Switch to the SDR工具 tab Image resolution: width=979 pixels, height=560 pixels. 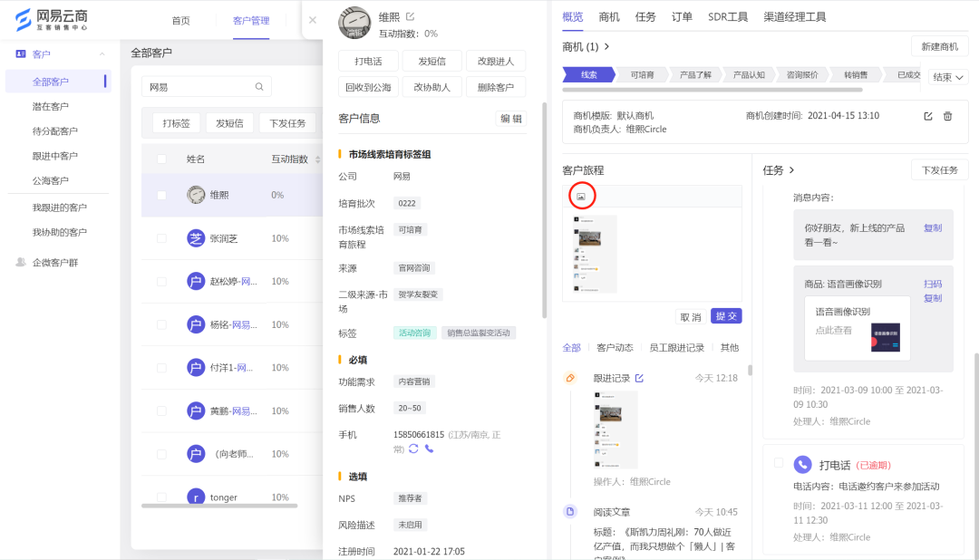coord(728,17)
